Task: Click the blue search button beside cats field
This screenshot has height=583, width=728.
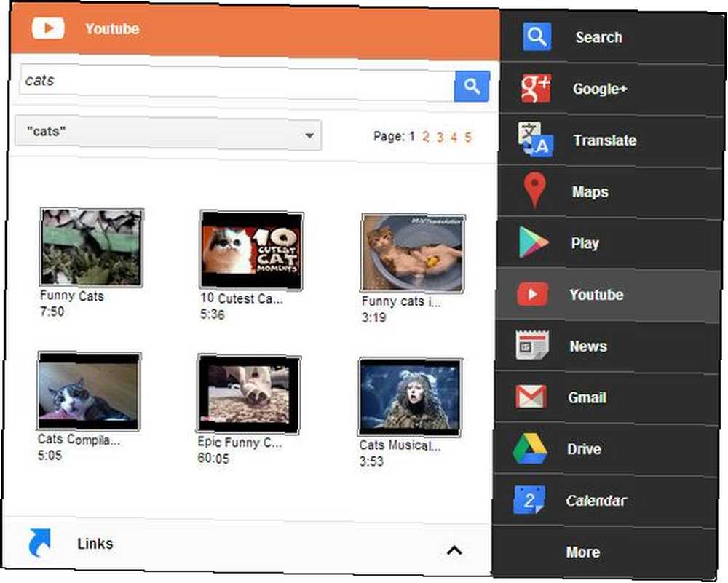Action: click(x=472, y=86)
